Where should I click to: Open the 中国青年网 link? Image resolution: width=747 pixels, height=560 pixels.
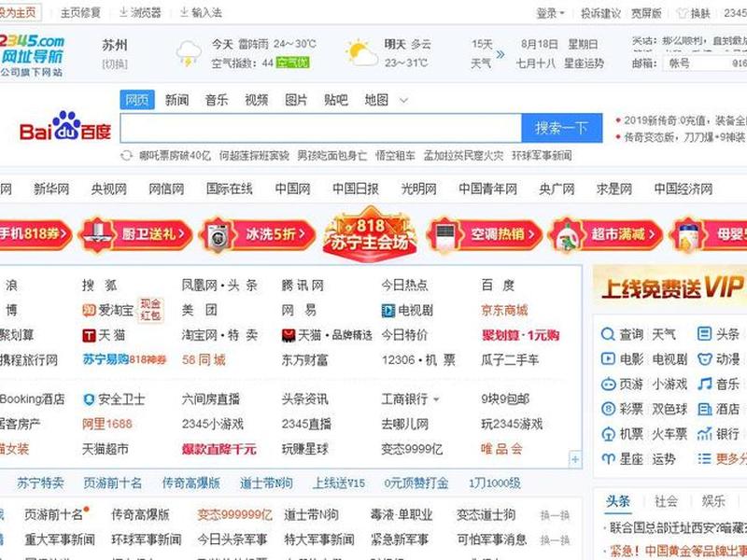coord(487,189)
